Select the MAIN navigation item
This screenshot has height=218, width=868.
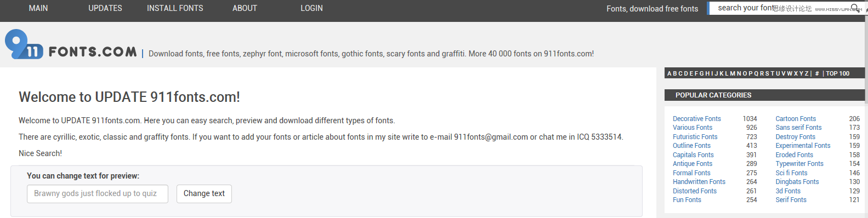tap(38, 8)
